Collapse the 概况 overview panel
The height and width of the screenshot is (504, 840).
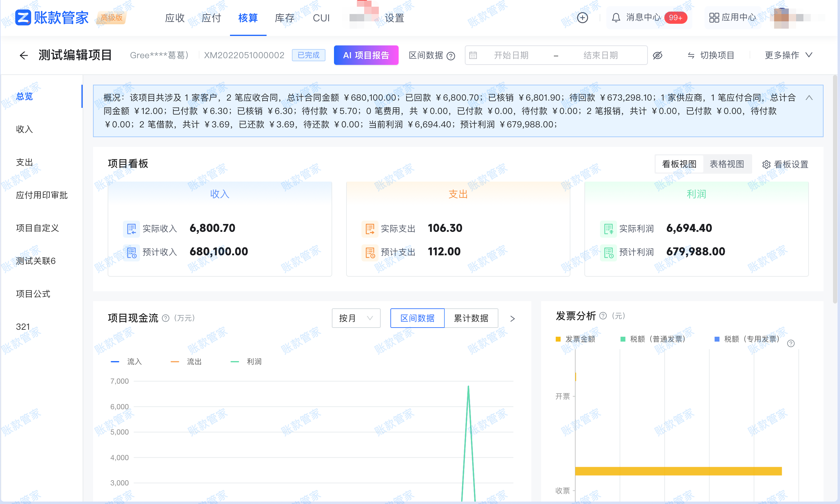click(x=809, y=98)
